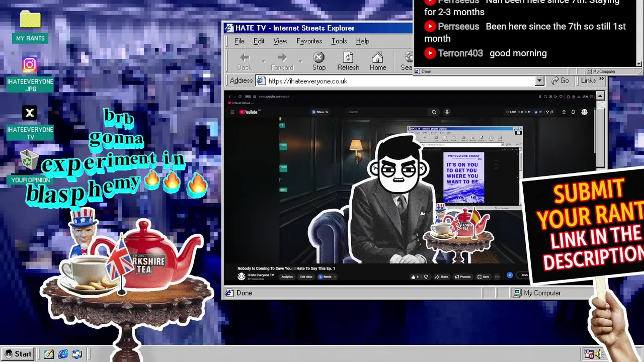The height and width of the screenshot is (362, 644).
Task: Open the more actions ellipsis under video
Action: click(x=497, y=277)
